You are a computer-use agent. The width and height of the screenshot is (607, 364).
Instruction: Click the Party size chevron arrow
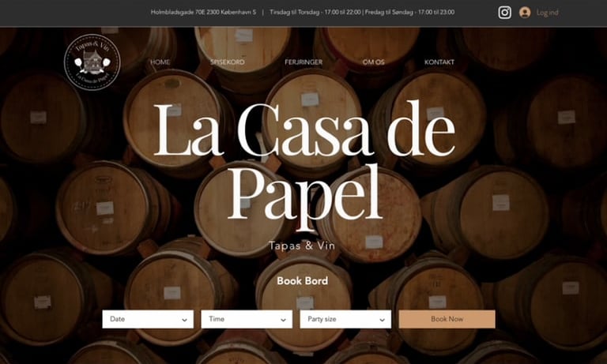coord(382,320)
